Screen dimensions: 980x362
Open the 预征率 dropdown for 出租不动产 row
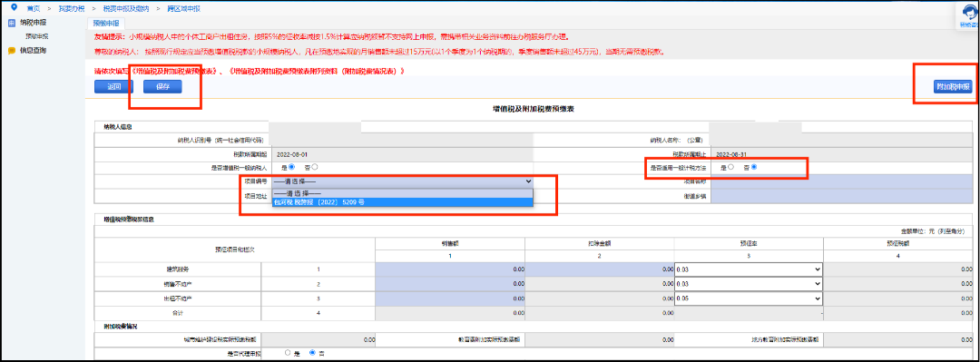[749, 298]
